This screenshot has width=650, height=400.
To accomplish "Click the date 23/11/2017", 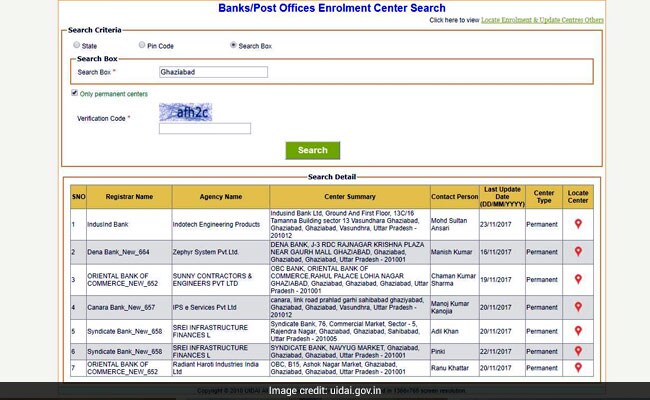I will 495,224.
